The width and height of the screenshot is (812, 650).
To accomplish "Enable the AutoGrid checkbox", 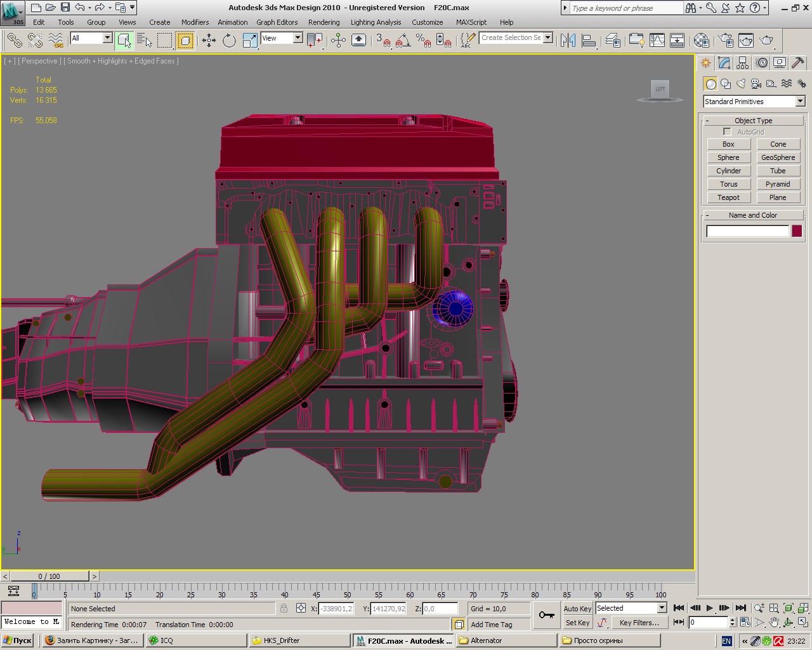I will pyautogui.click(x=727, y=132).
